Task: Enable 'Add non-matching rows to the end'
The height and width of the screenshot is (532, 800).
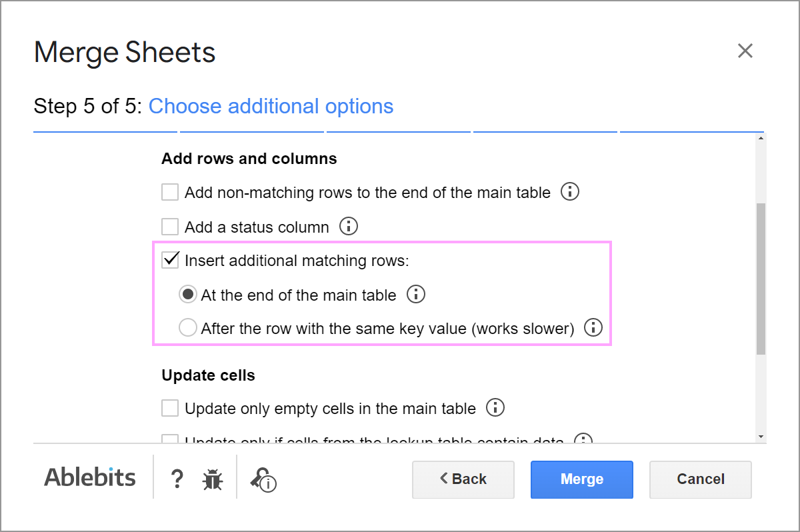Action: point(170,192)
